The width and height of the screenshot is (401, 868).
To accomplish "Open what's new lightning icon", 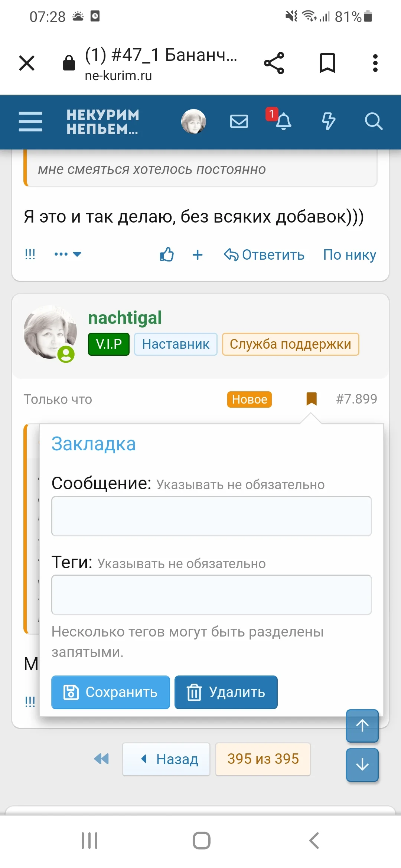I will coord(328,121).
